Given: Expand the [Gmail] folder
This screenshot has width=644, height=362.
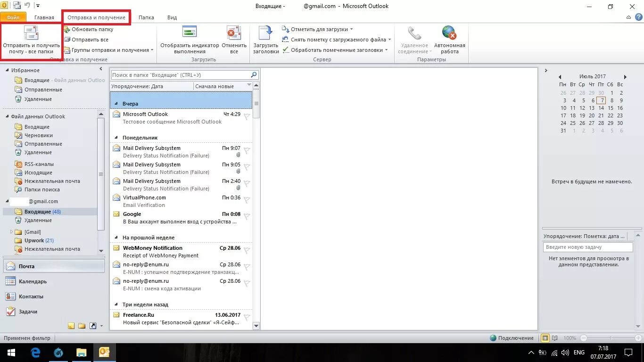Looking at the screenshot, I should coord(11,232).
